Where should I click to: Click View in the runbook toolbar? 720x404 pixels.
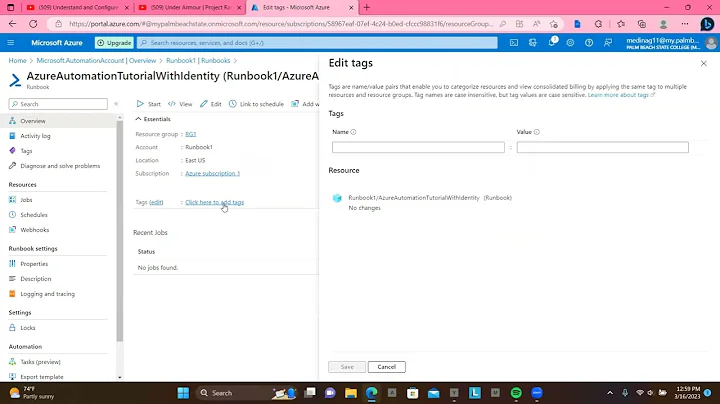(180, 104)
